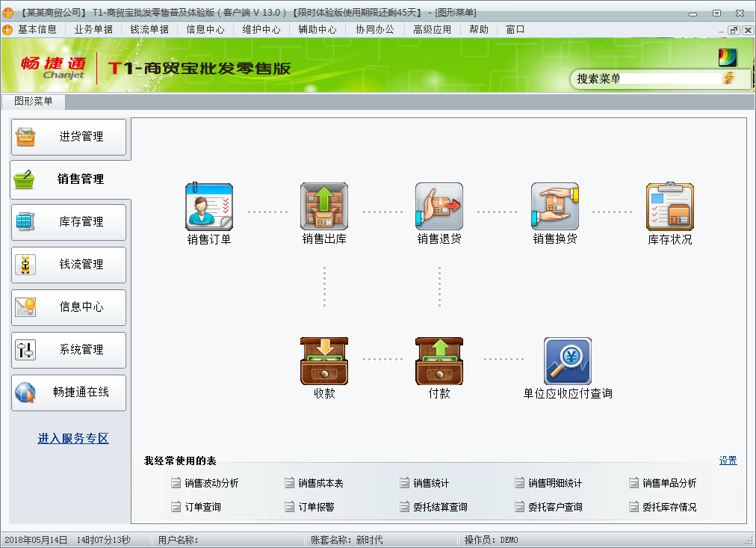
Task: Open the 库存状况 stock status icon
Action: (x=670, y=206)
